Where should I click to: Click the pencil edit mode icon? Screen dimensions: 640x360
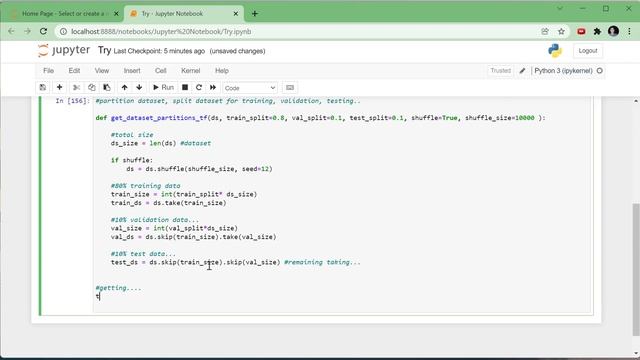(x=522, y=71)
